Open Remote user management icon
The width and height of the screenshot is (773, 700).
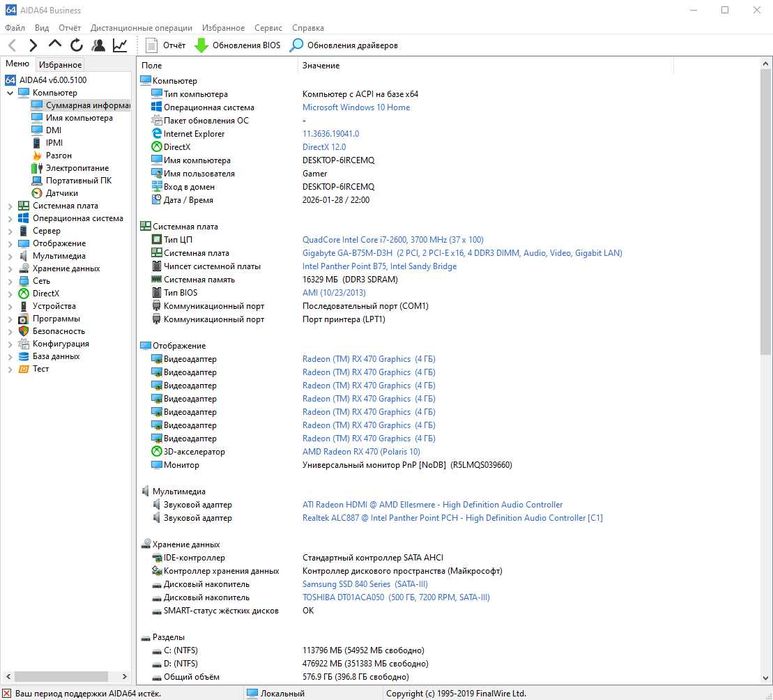coord(98,45)
